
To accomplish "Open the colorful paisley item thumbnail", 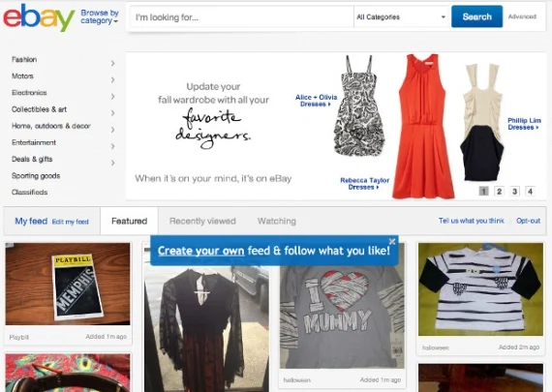I will coord(68,373).
